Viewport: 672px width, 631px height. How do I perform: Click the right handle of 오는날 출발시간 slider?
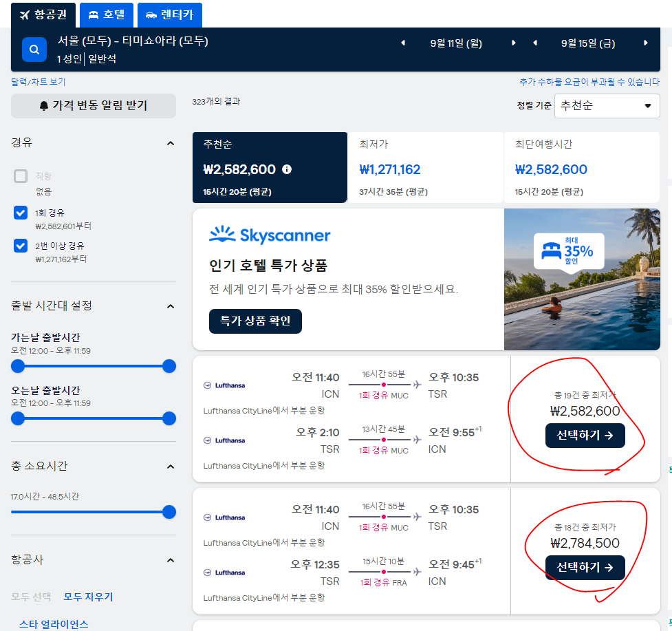[169, 418]
